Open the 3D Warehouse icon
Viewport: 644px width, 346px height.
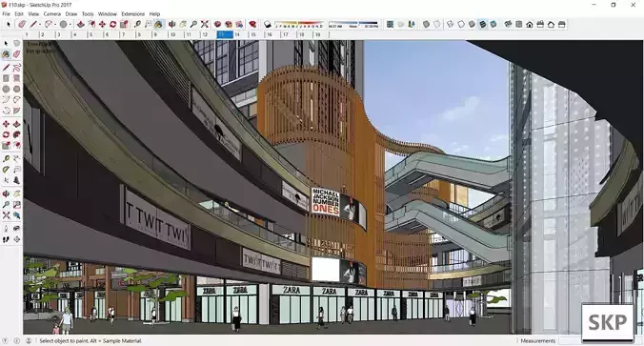(217, 24)
